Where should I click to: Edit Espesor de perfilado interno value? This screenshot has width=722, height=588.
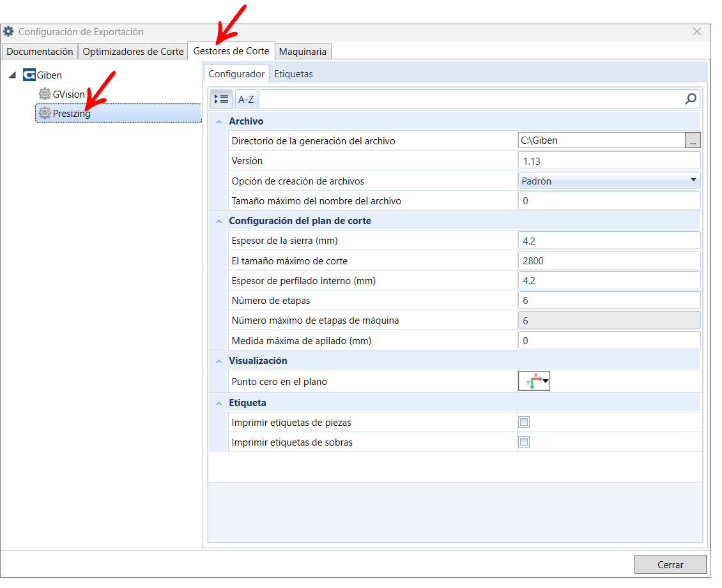609,281
